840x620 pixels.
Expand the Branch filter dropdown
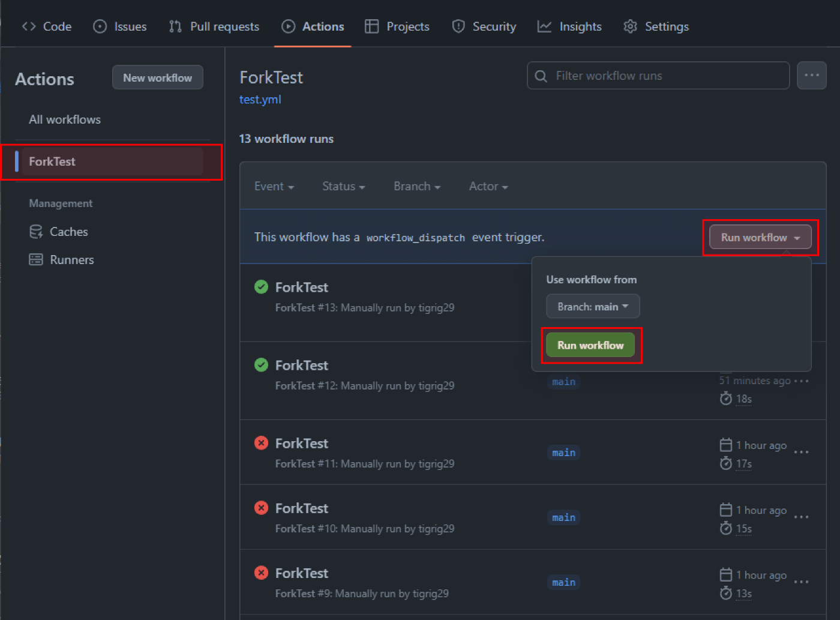coord(417,187)
